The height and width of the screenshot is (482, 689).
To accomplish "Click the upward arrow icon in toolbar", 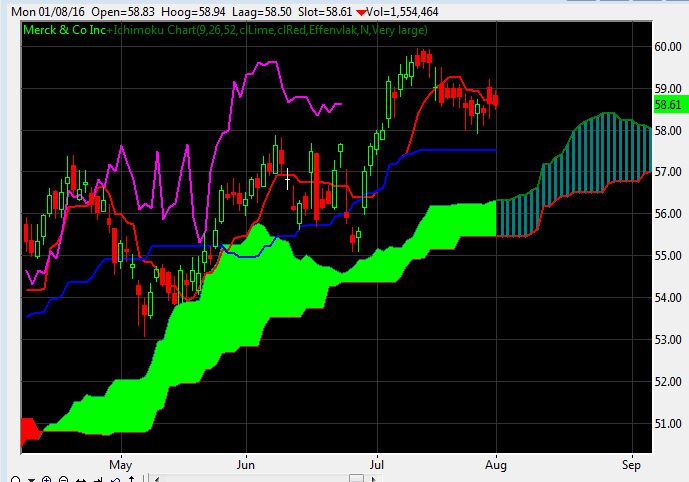I will click(131, 480).
